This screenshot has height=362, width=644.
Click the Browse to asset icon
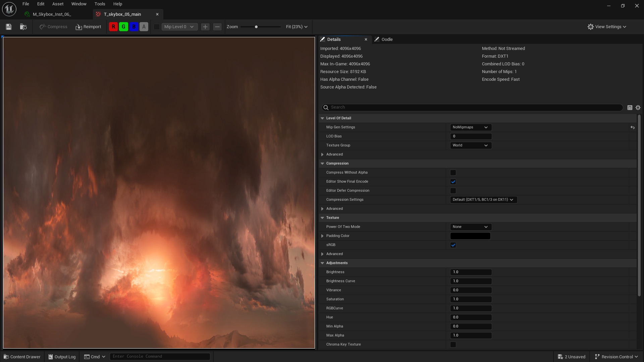pyautogui.click(x=23, y=27)
